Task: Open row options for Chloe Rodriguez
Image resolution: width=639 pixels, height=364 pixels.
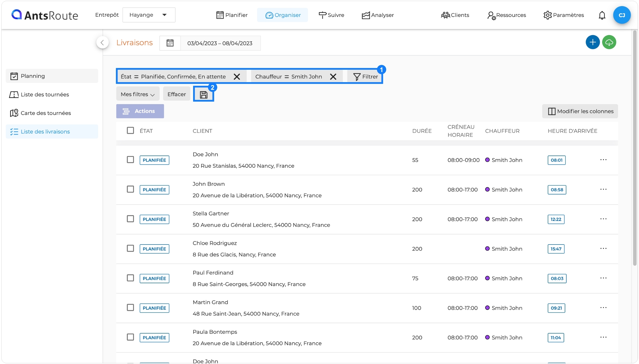Action: pos(603,248)
